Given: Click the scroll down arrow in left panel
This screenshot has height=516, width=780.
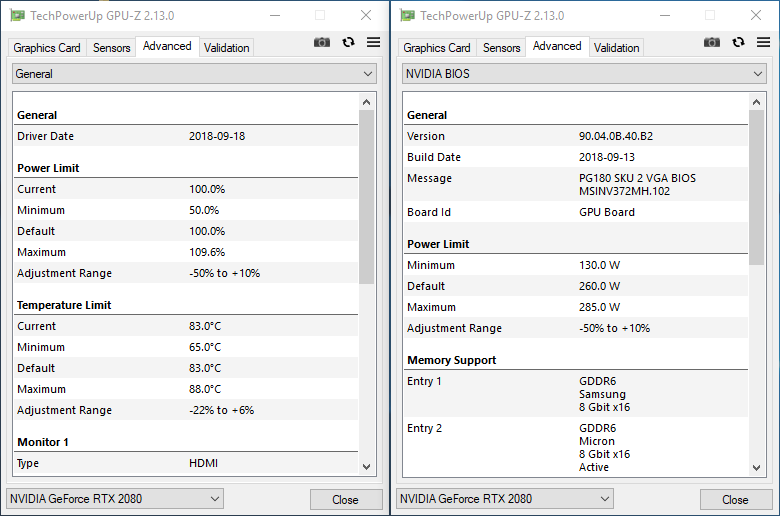Looking at the screenshot, I should (x=366, y=467).
